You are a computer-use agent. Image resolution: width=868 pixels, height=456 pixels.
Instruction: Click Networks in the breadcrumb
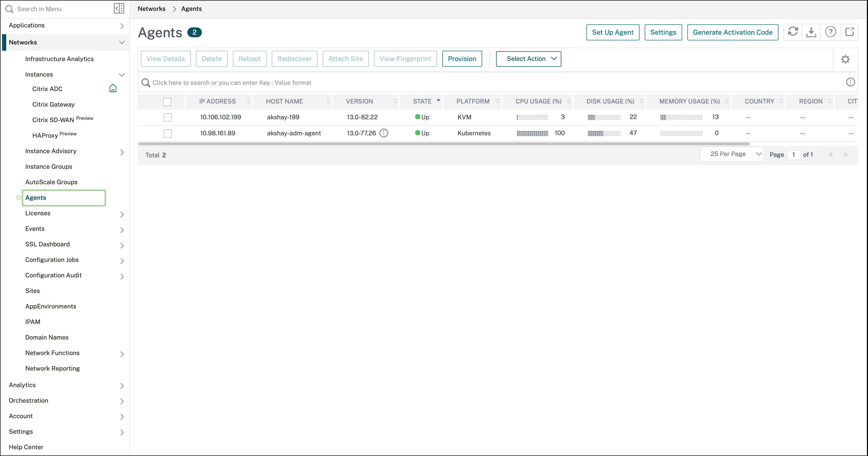tap(152, 9)
